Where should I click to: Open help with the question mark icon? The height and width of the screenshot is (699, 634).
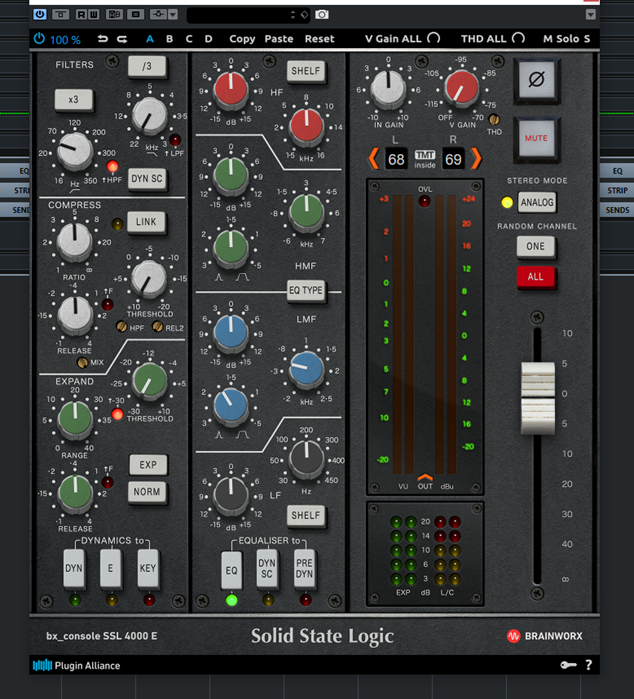tap(588, 665)
